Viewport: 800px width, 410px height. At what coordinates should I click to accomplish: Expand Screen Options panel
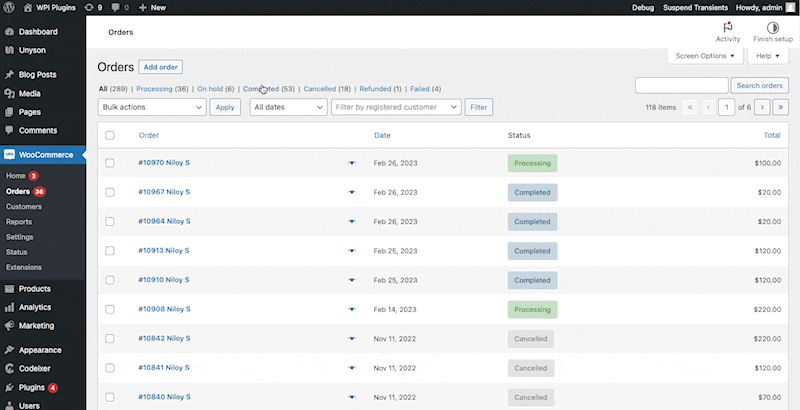(705, 56)
